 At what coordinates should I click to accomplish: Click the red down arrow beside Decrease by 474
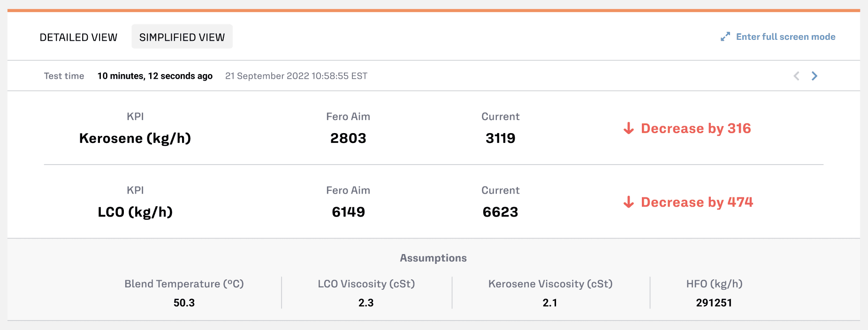(x=629, y=202)
